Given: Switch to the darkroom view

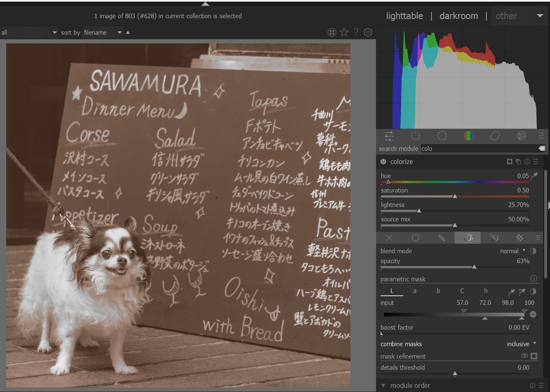Looking at the screenshot, I should tap(458, 16).
